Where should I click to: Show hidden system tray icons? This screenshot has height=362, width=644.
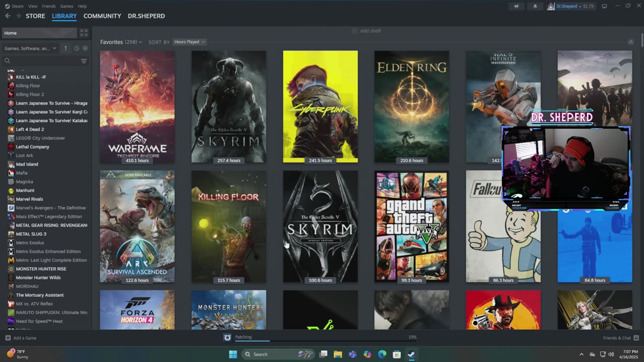[582, 354]
